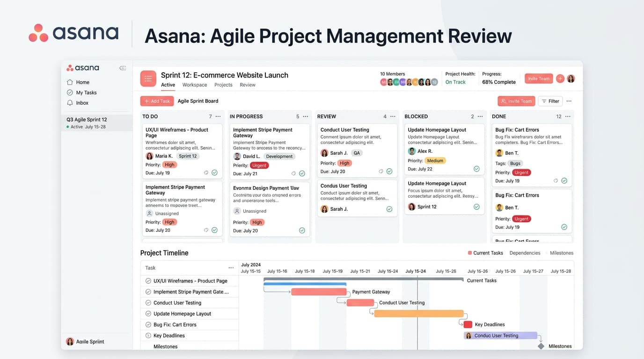Open the IN PROGRESS column more menu

click(306, 116)
